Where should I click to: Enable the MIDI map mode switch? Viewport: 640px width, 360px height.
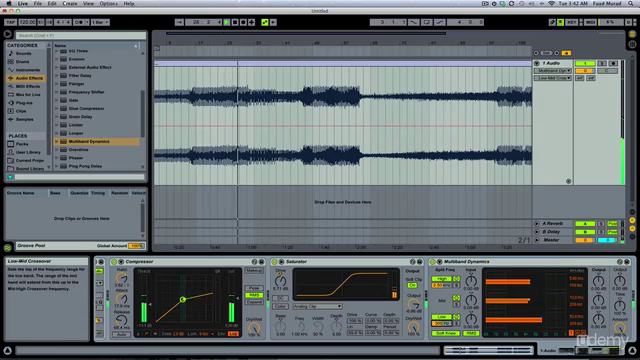(591, 22)
